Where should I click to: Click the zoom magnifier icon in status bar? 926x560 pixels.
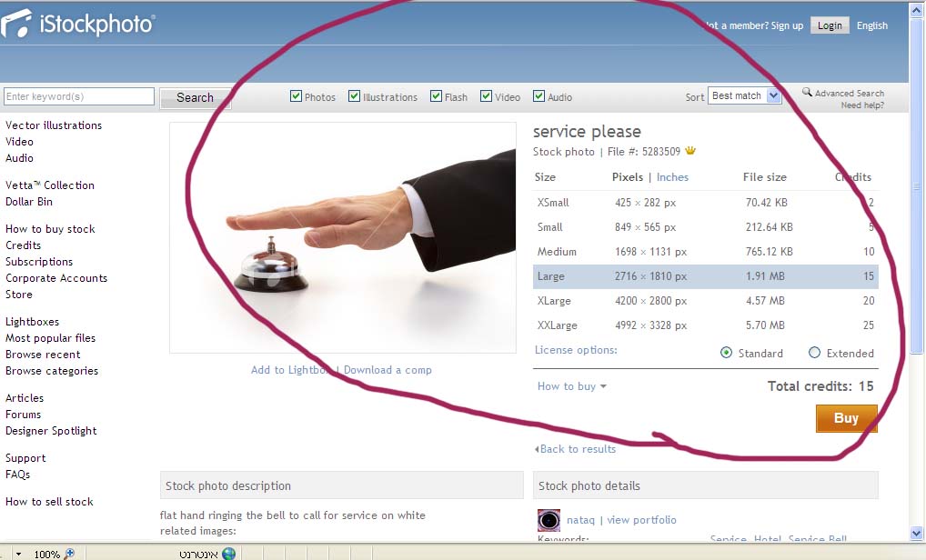[69, 554]
